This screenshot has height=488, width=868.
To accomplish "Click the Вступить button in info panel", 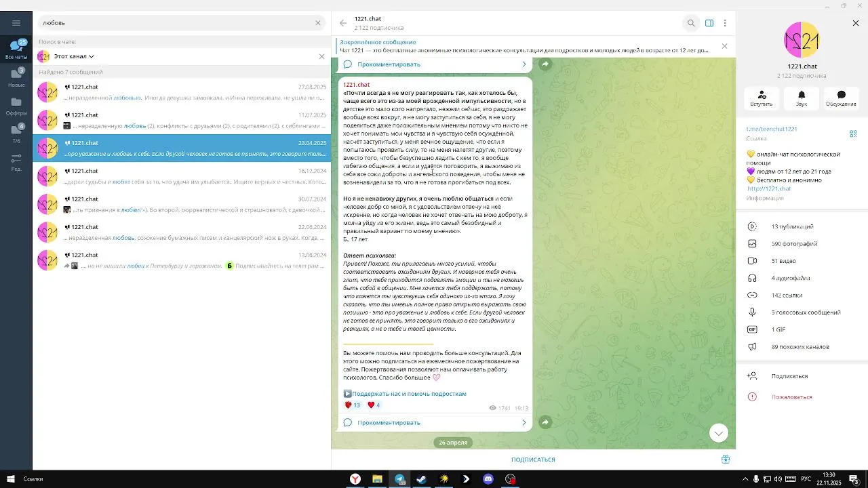I will (762, 98).
